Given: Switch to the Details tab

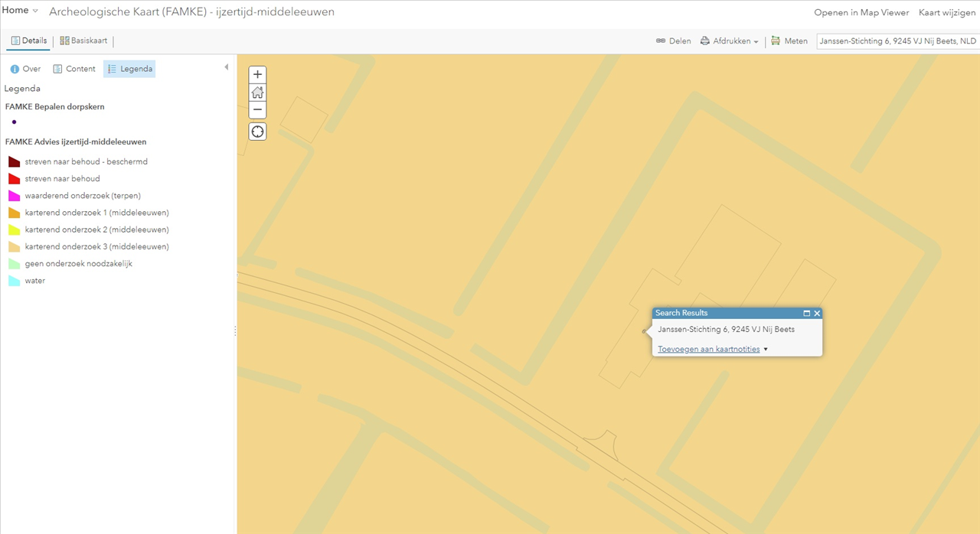Looking at the screenshot, I should (x=29, y=41).
